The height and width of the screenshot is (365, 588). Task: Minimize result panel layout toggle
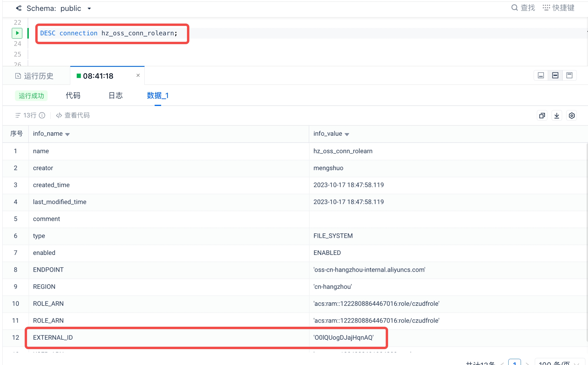tap(541, 75)
